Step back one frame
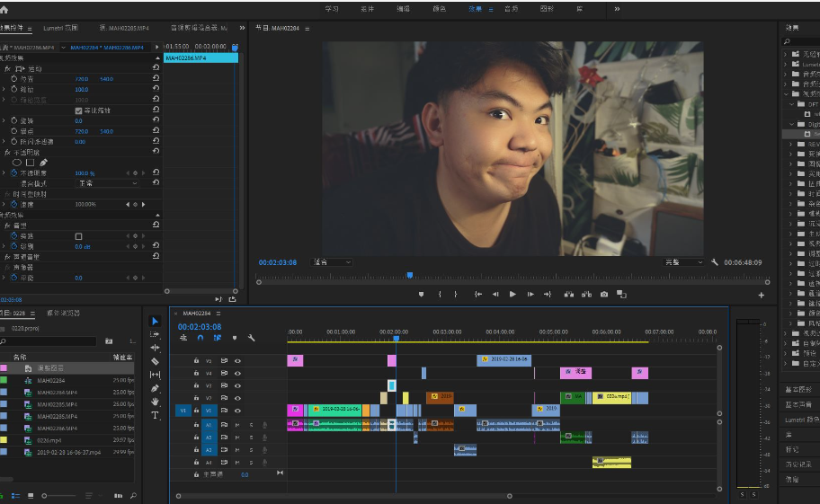Screen dimensions: 820x504 (495, 295)
